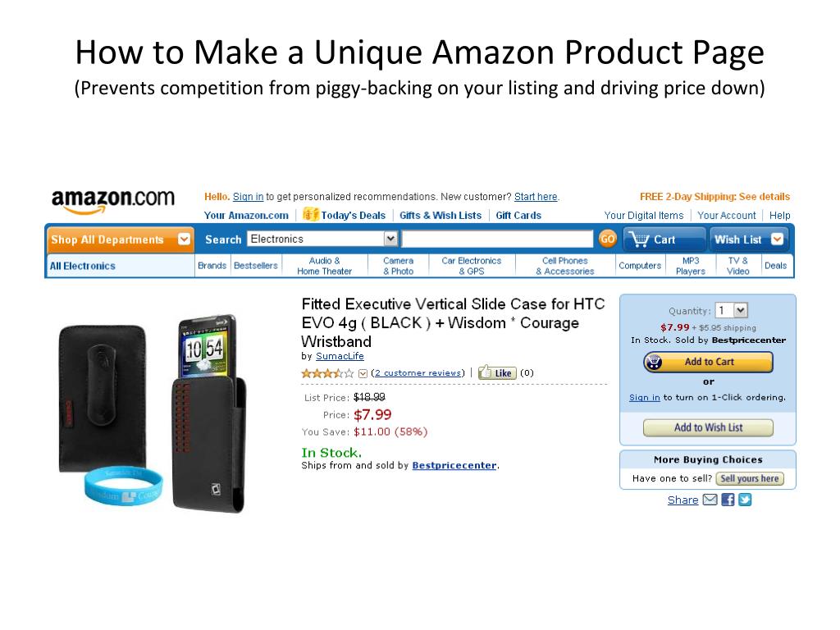Click into the search text field
Image resolution: width=840 pixels, height=630 pixels.
497,239
